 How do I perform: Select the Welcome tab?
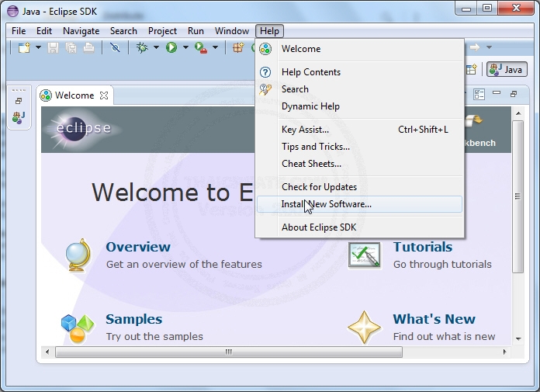click(74, 95)
